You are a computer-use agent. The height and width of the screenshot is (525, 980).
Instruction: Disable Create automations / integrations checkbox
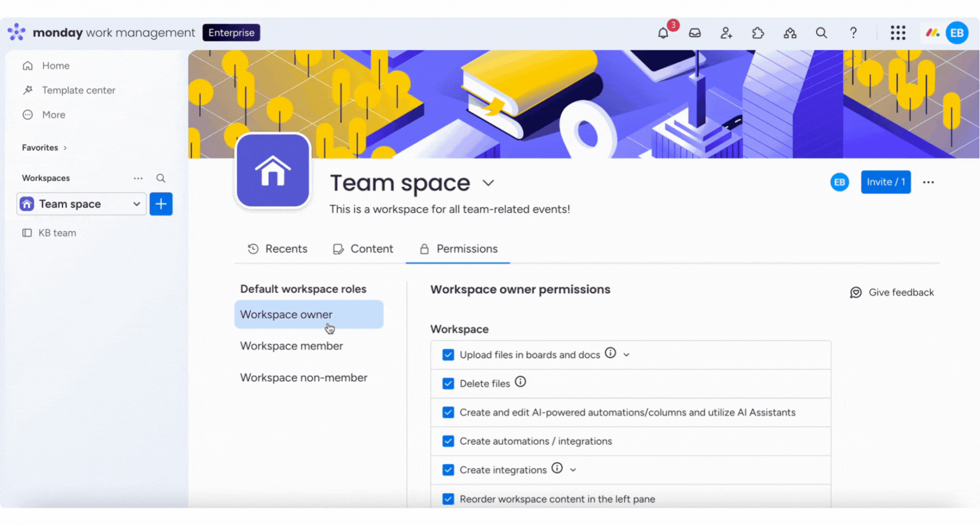(448, 441)
